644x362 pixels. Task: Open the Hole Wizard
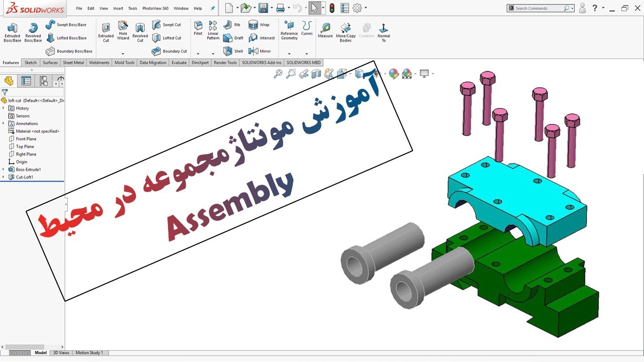(123, 30)
